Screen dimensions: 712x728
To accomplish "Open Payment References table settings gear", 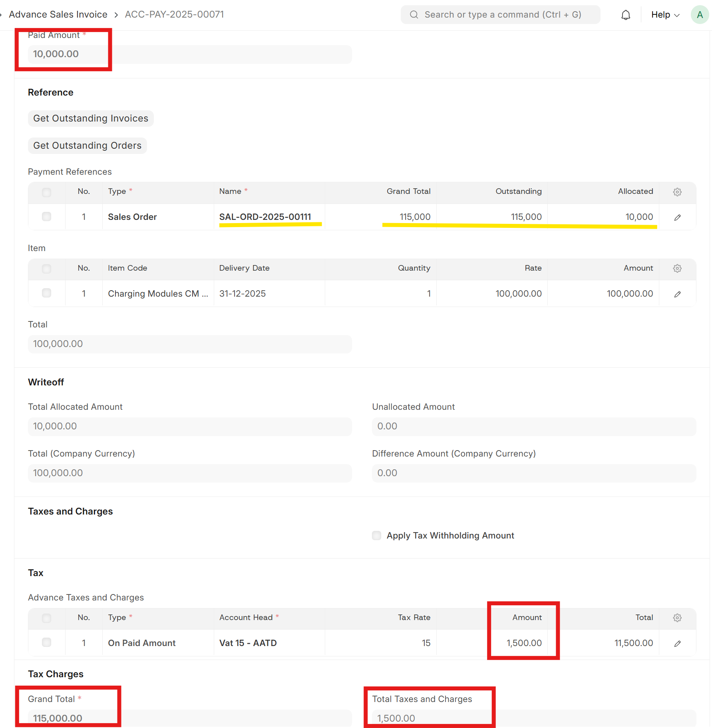I will pyautogui.click(x=677, y=192).
